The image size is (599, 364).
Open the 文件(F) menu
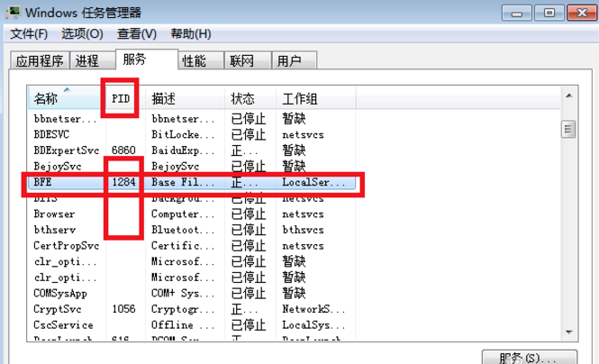pyautogui.click(x=29, y=33)
